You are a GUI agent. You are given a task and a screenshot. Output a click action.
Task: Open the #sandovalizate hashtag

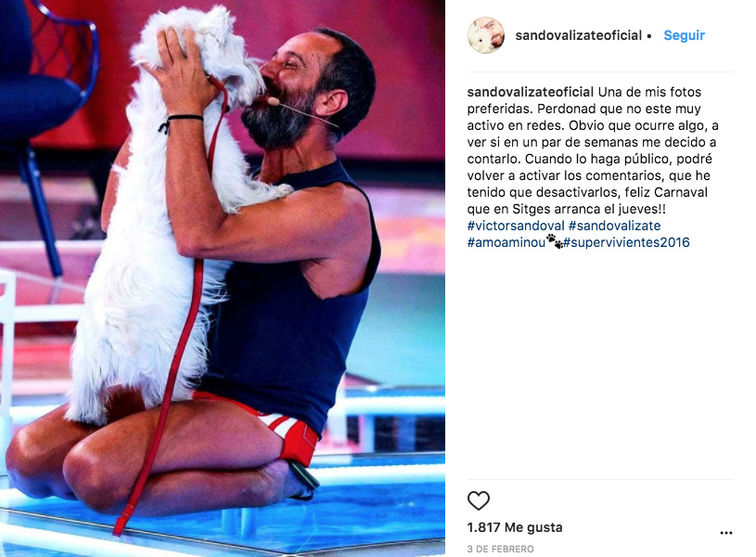point(614,226)
